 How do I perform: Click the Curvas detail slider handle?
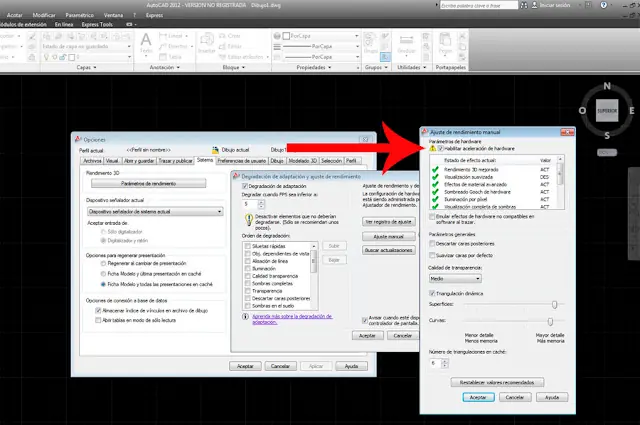click(550, 322)
